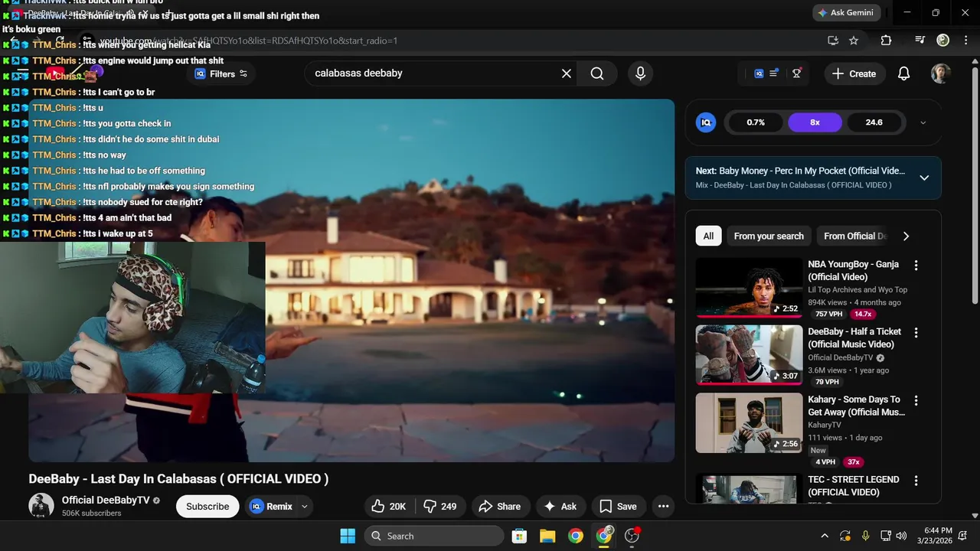Open options menu for NBA YoungBoy - Ganja
Screen dimensions: 980x551
coord(916,266)
